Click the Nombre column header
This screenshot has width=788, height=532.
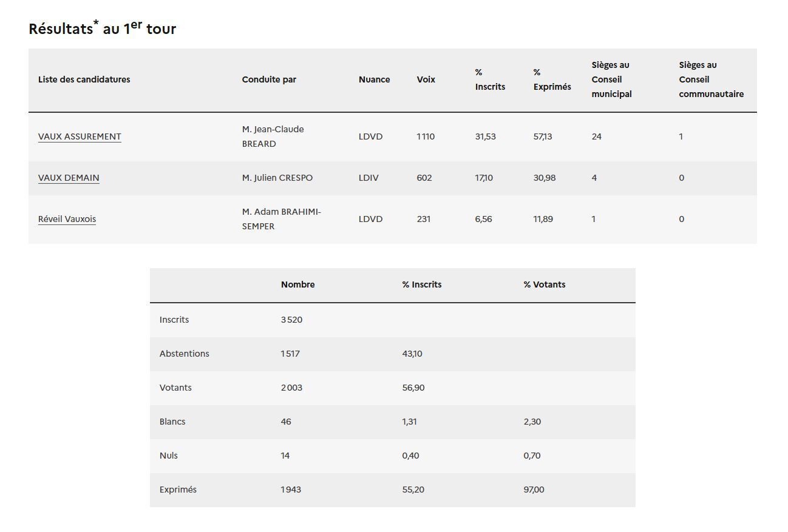coord(297,285)
